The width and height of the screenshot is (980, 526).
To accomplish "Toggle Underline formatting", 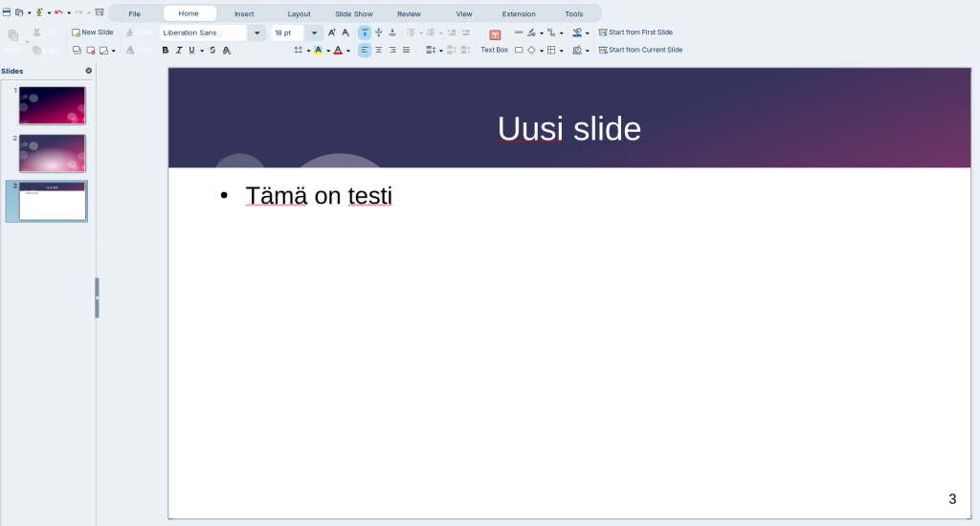I will 191,50.
